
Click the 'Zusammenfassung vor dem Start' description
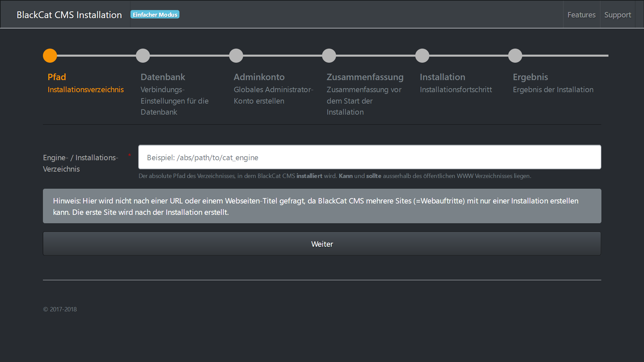pos(364,101)
